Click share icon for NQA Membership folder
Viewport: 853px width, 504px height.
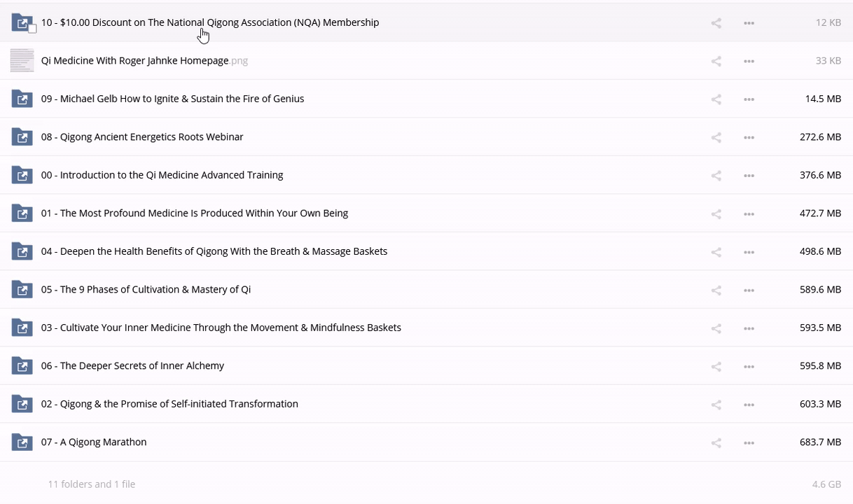coord(716,23)
